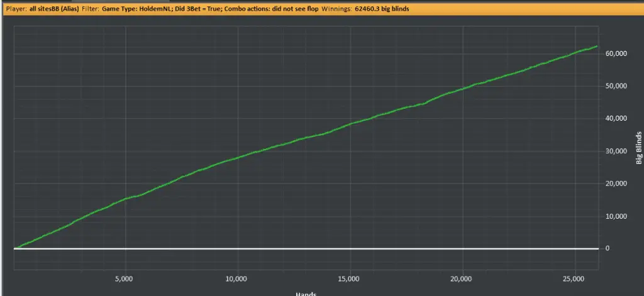Click the 20,000 y-axis label
644x296 pixels.
pyautogui.click(x=615, y=184)
